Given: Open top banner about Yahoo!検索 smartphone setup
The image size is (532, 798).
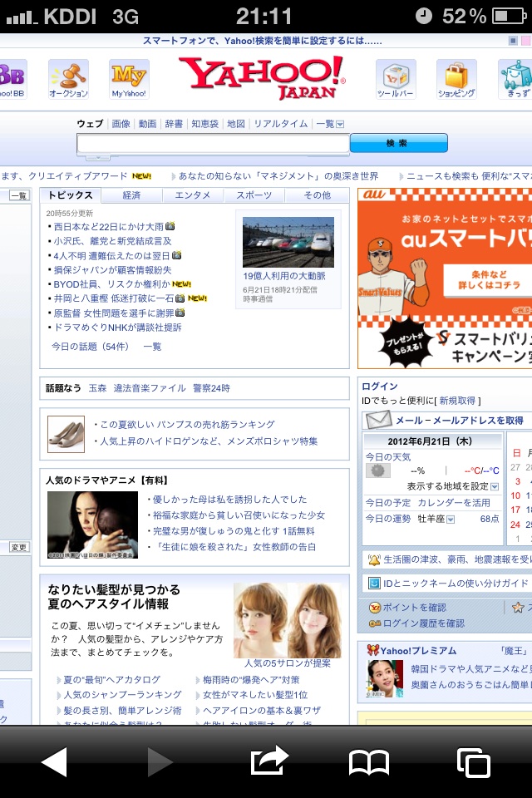Looking at the screenshot, I should 262,41.
